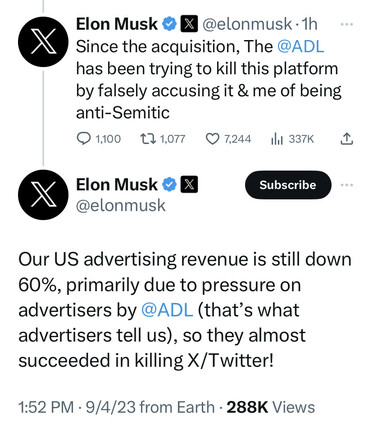
Task: Click the blue verified badge in the first tweet
Action: (x=169, y=24)
